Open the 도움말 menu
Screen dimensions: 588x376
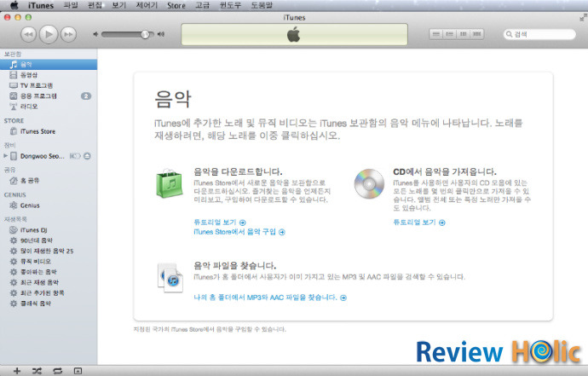pos(262,5)
